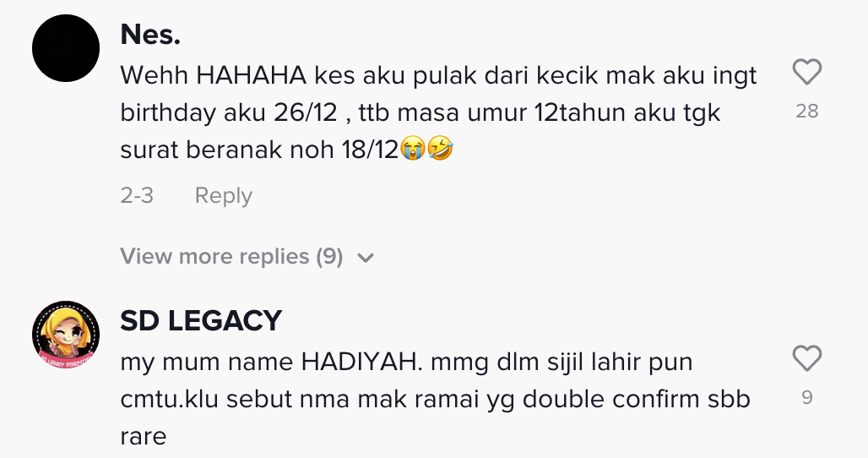Open the SD LEGACY username profile link
This screenshot has height=458, width=868.
click(x=201, y=320)
